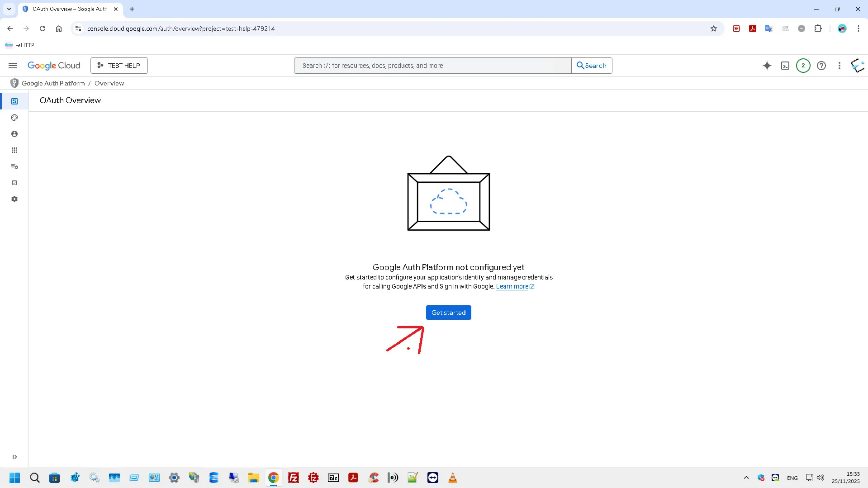Open Audience page in the sidebar
The width and height of the screenshot is (868, 488).
coord(14,134)
